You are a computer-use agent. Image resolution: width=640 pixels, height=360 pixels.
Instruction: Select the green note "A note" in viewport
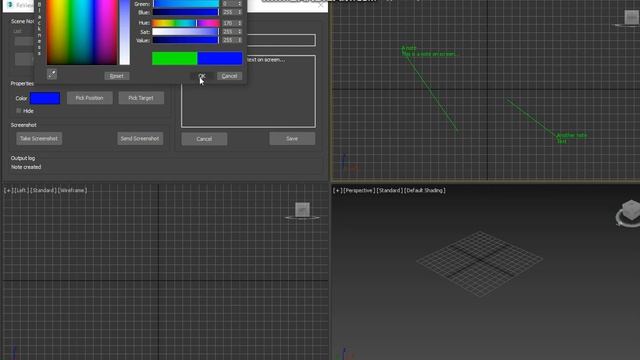[409, 48]
